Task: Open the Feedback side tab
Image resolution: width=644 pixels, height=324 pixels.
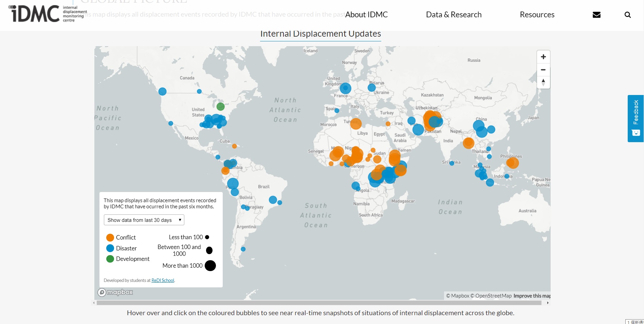Action: pos(636,118)
